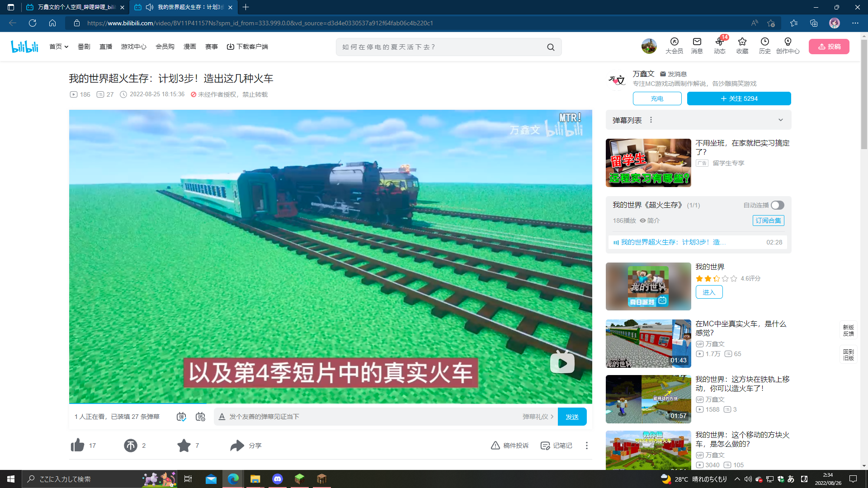Image resolution: width=868 pixels, height=488 pixels.
Task: Like the video with thumbs-up icon
Action: click(x=78, y=446)
